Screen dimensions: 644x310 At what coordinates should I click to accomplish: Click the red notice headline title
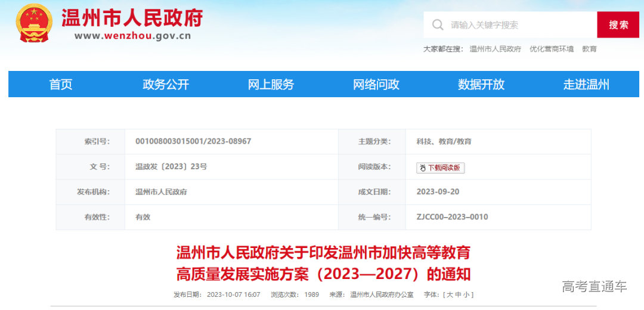pos(323,263)
